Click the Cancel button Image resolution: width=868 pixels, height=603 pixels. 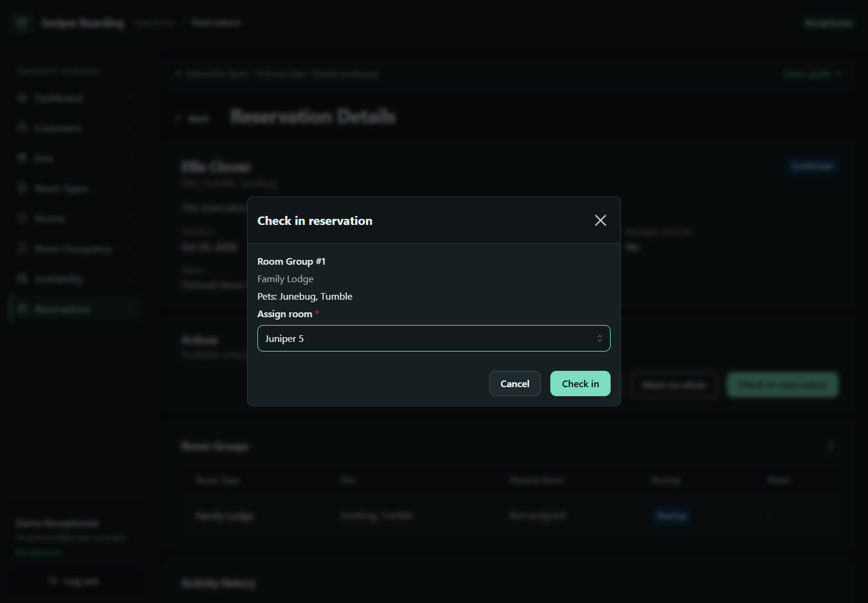coord(515,384)
